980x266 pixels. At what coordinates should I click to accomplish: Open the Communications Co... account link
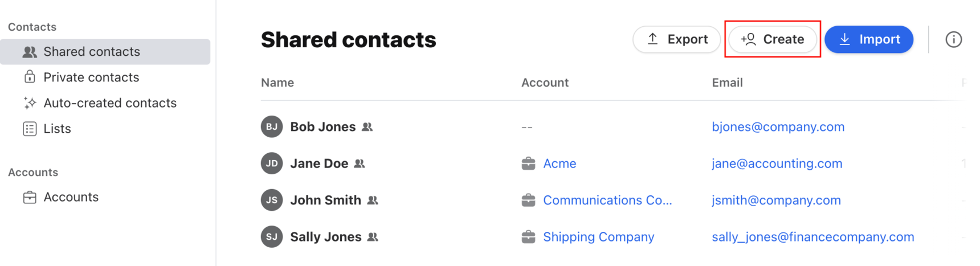[x=607, y=200]
